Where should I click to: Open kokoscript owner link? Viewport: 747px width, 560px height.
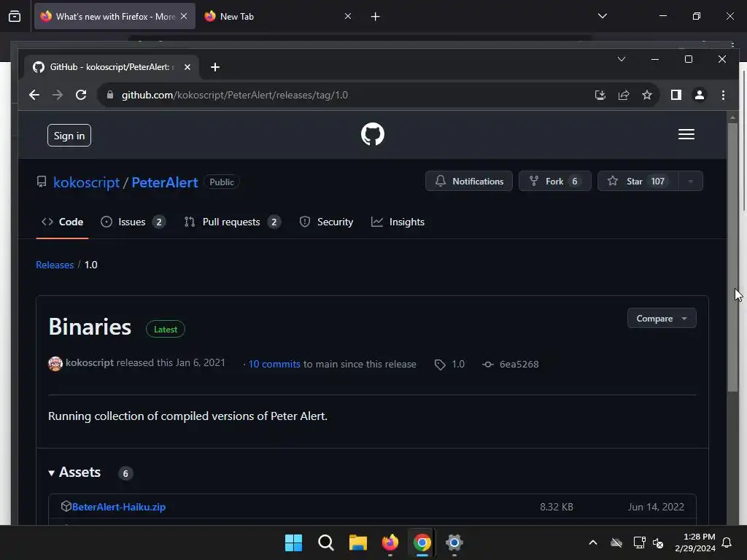click(x=86, y=182)
